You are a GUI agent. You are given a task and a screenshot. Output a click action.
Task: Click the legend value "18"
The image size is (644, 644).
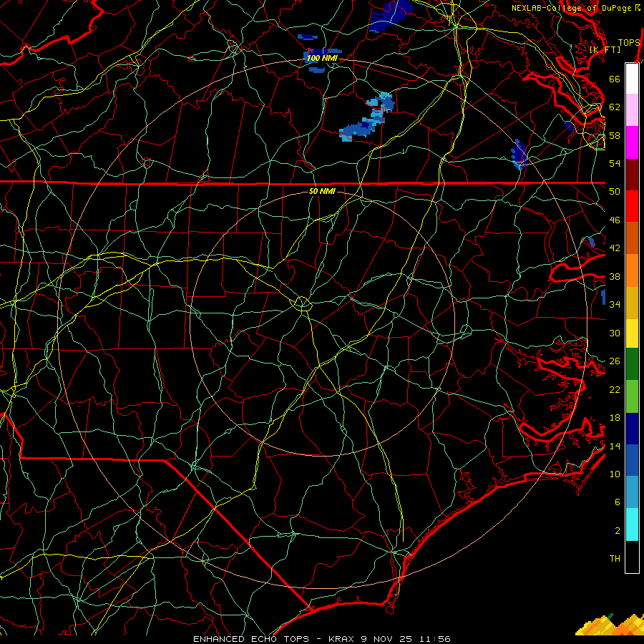(x=615, y=418)
